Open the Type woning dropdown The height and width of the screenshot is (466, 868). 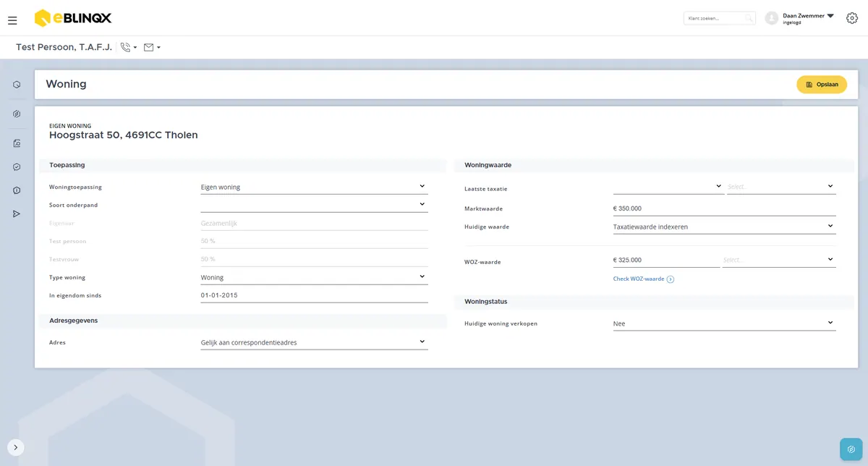click(x=314, y=277)
